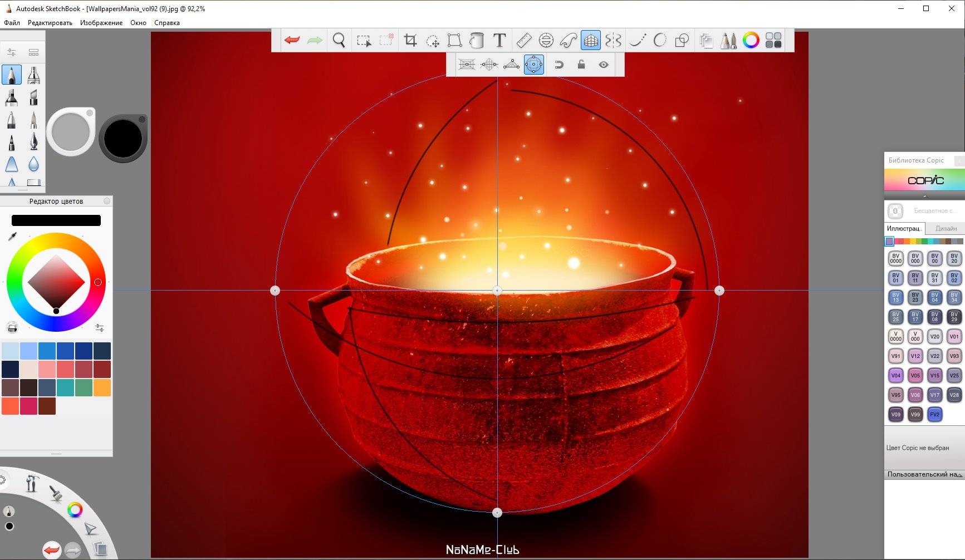Toggle the Symmetry tool
This screenshot has height=560, width=965.
613,40
